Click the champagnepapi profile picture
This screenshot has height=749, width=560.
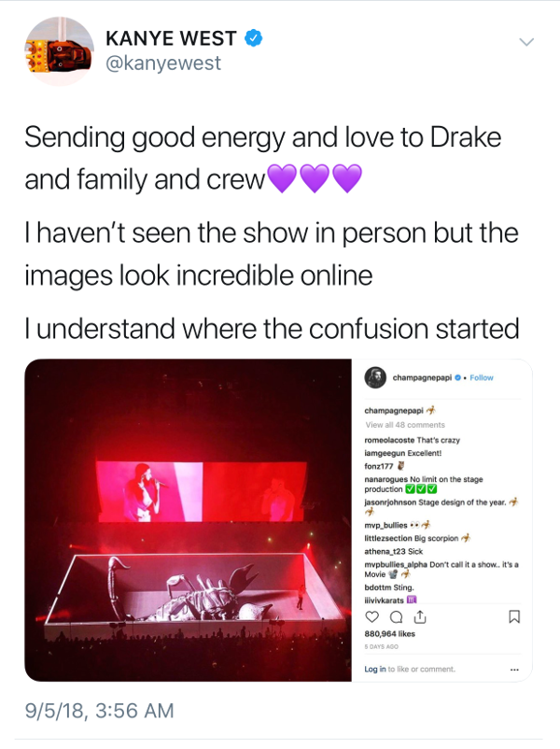(x=375, y=377)
